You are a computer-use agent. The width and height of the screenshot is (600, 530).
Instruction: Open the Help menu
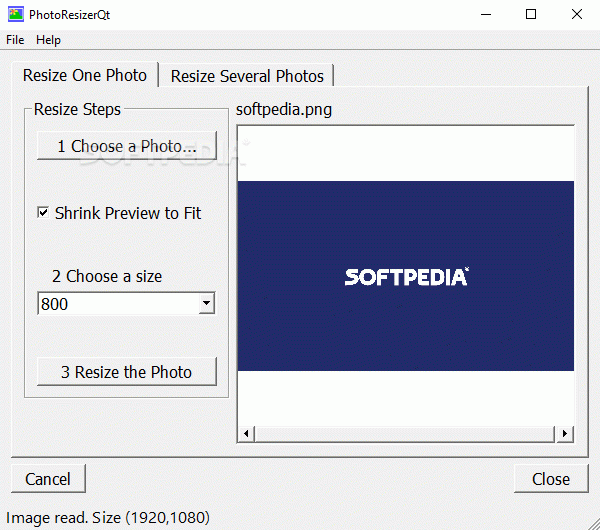pos(48,40)
